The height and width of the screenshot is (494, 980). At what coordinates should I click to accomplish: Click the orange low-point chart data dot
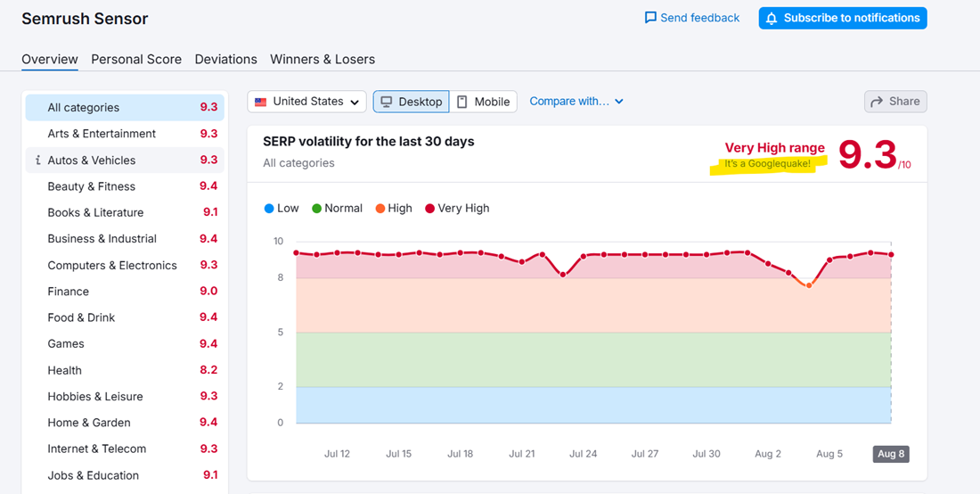click(809, 285)
